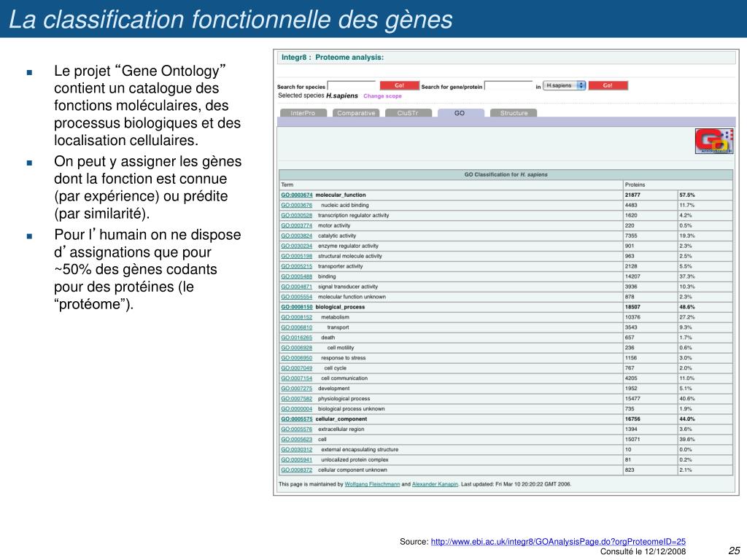
Task: Open GO:0006950 response to stress link
Action: tap(297, 358)
